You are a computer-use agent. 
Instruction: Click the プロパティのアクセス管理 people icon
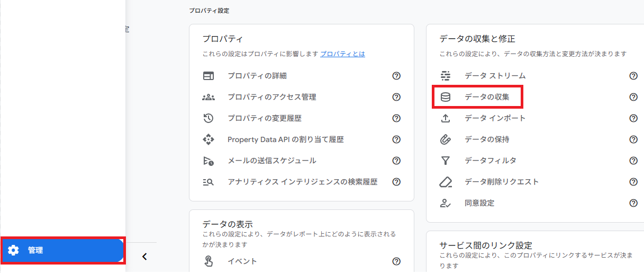(x=208, y=97)
